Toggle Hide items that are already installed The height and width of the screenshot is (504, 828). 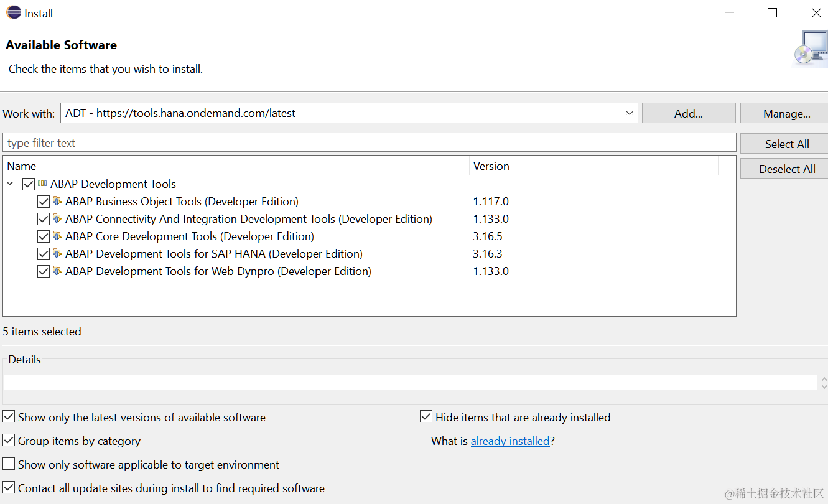[x=426, y=417]
